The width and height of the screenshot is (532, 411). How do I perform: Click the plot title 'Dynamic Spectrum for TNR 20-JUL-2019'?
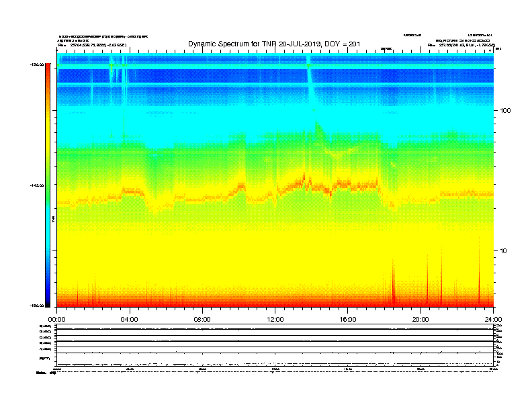(x=255, y=44)
